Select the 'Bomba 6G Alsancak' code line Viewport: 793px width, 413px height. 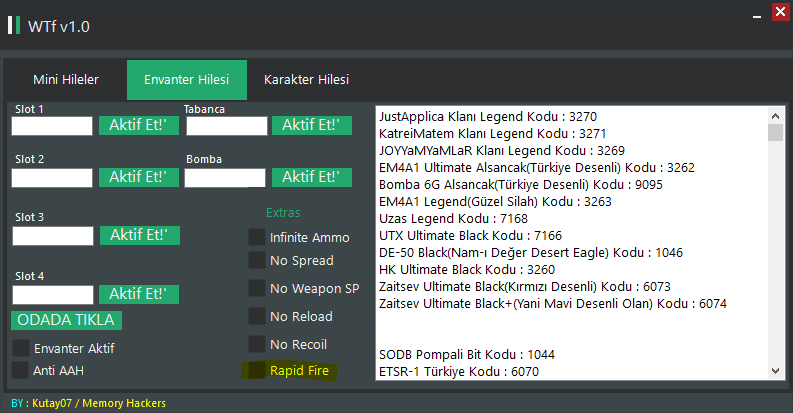click(x=521, y=185)
